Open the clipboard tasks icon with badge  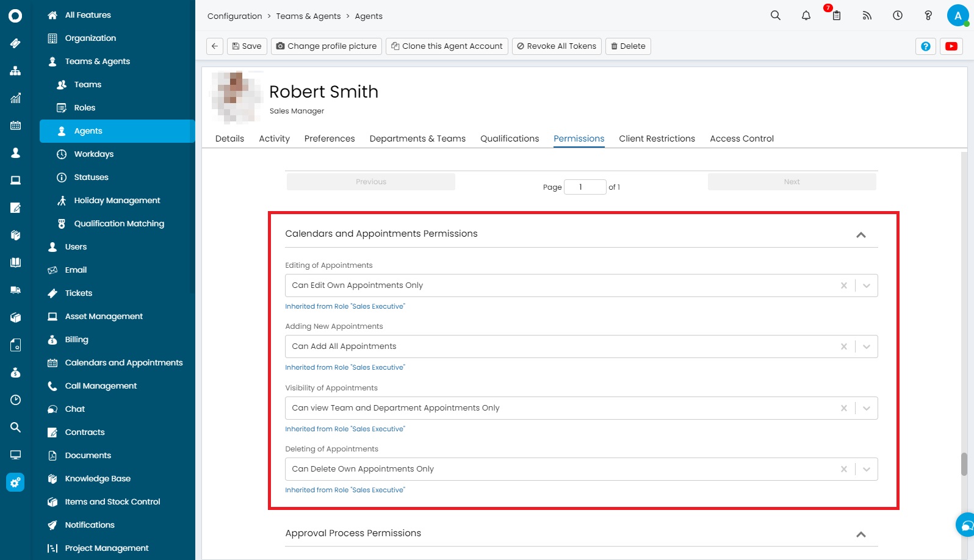[x=836, y=16]
